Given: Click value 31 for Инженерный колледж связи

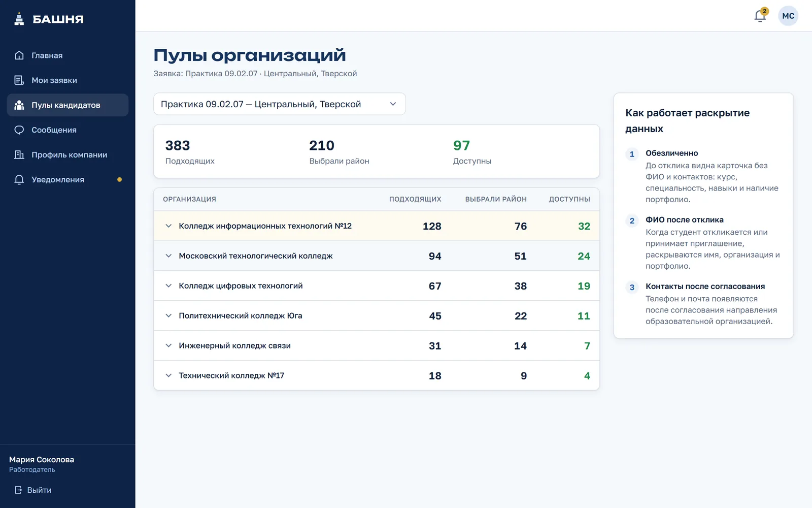Looking at the screenshot, I should (x=435, y=346).
